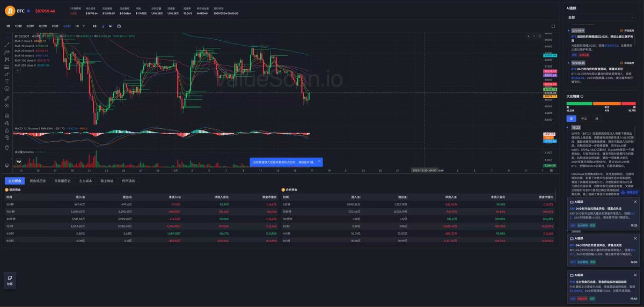
Task: Click the 大众情绪 info icon
Action: click(583, 97)
